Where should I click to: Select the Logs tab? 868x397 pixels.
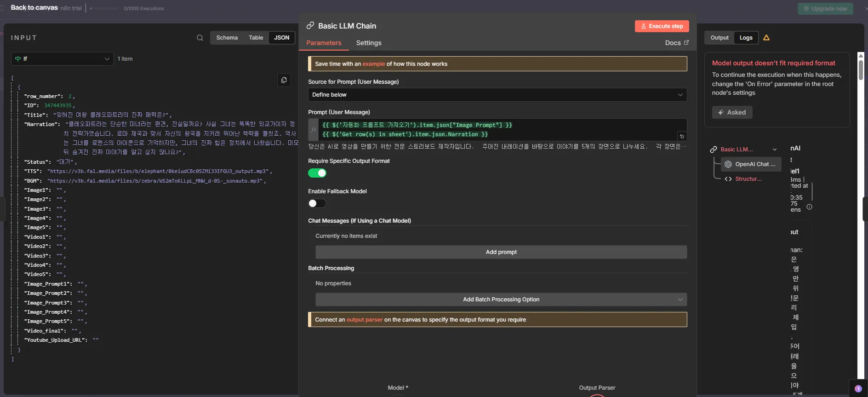click(x=746, y=38)
